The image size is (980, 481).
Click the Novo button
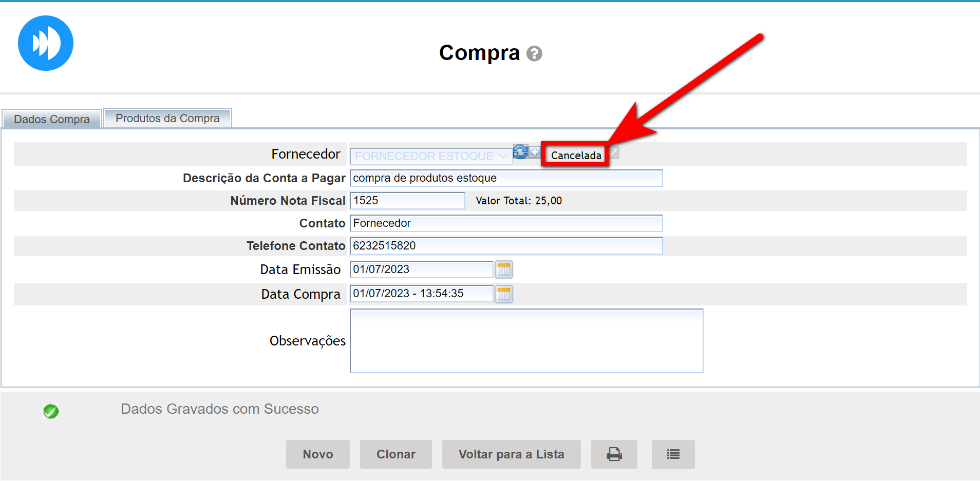coord(317,454)
